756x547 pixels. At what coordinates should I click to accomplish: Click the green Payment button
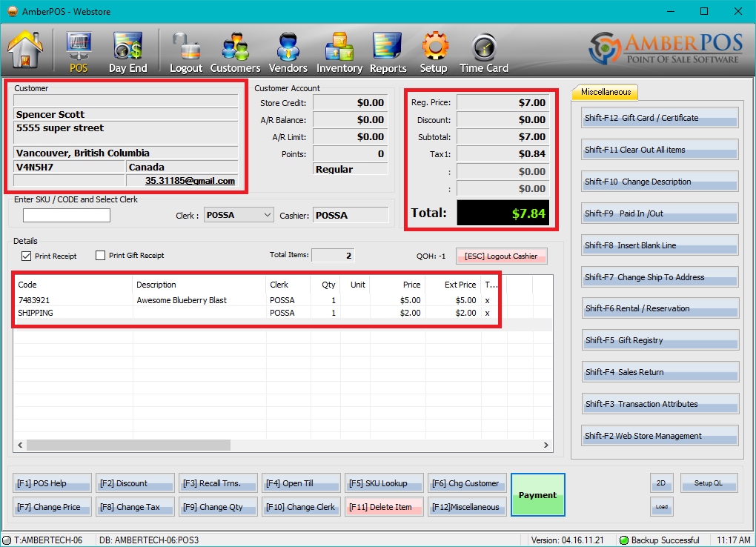tap(537, 495)
